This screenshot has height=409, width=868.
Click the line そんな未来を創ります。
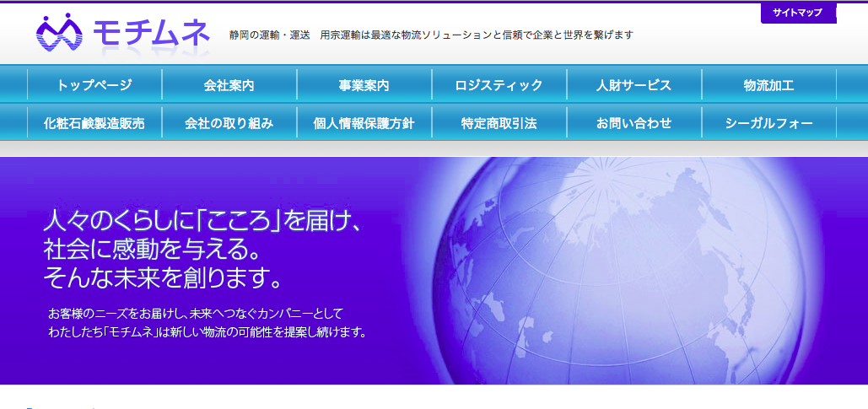click(164, 277)
